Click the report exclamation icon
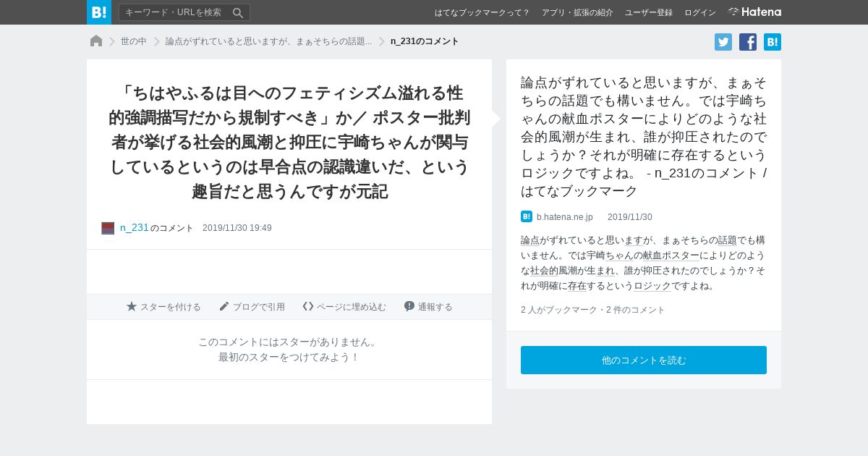This screenshot has width=868, height=456. click(x=409, y=306)
